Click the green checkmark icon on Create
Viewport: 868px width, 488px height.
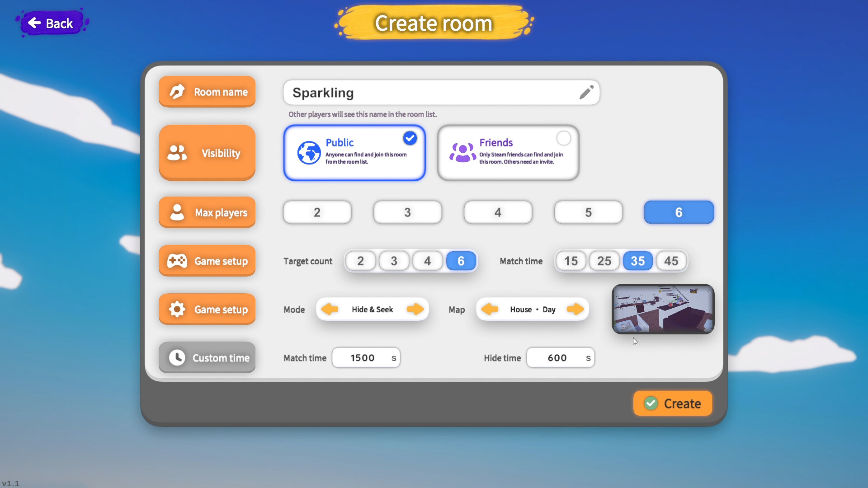tap(651, 403)
